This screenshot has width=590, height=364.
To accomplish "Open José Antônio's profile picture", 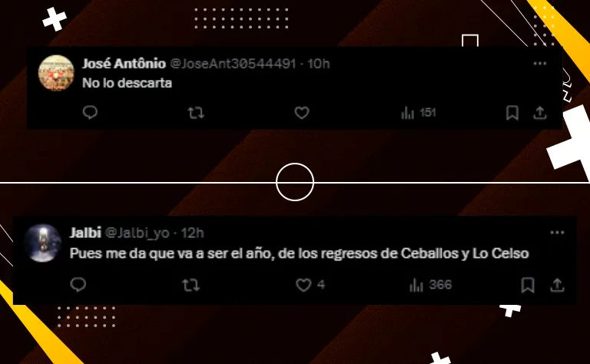I will pos(56,73).
